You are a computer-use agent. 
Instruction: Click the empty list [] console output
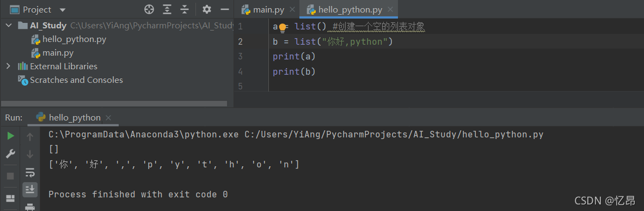pos(53,150)
